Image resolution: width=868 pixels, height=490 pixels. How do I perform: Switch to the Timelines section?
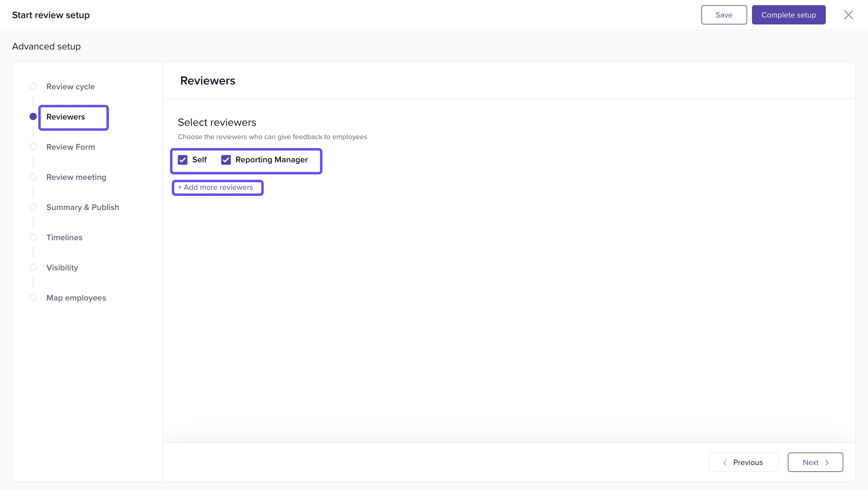click(64, 237)
